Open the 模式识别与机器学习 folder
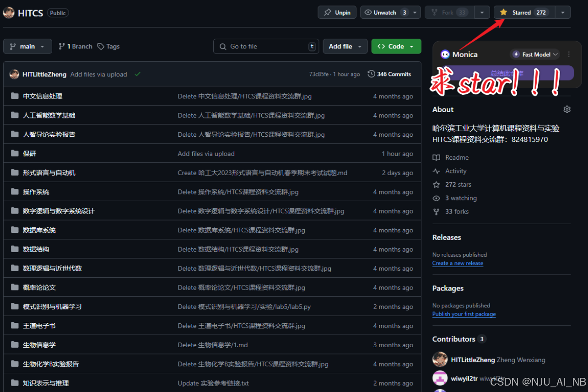The image size is (588, 392). pos(52,306)
